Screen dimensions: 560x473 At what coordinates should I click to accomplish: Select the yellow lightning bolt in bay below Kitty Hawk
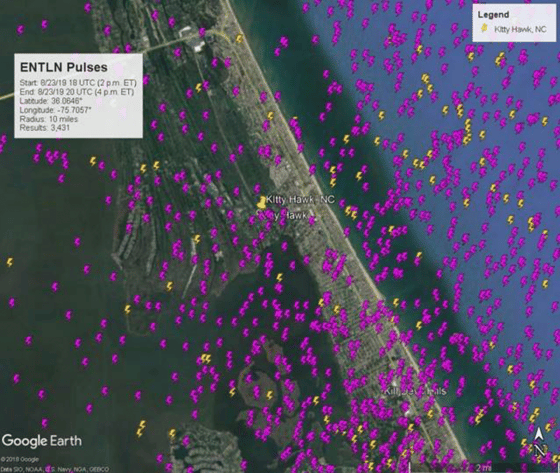pos(279,278)
